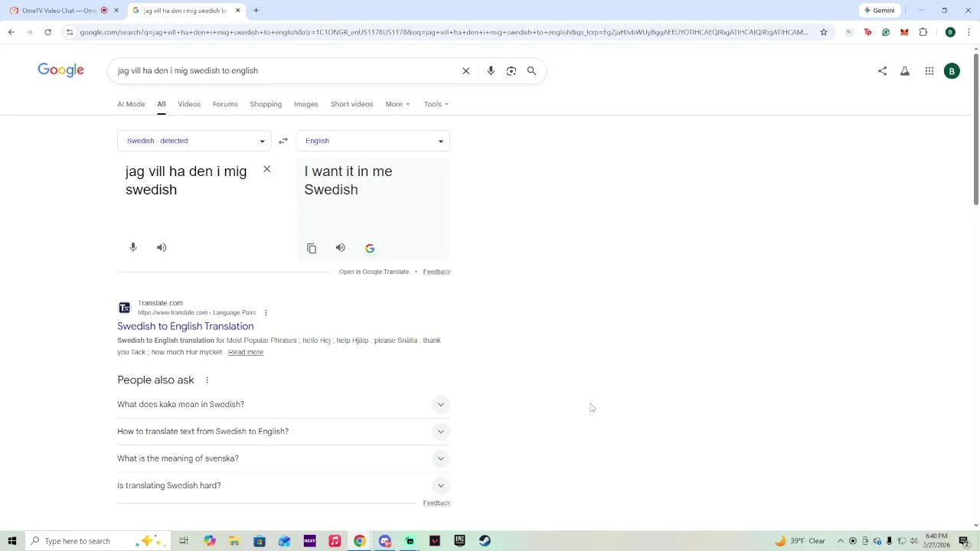
Task: Expand the More search filters
Action: pyautogui.click(x=397, y=104)
